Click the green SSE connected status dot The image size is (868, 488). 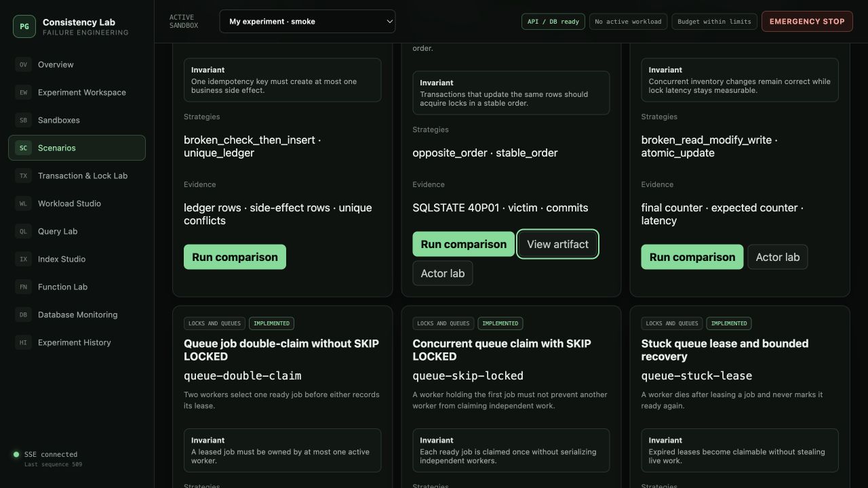(16, 455)
